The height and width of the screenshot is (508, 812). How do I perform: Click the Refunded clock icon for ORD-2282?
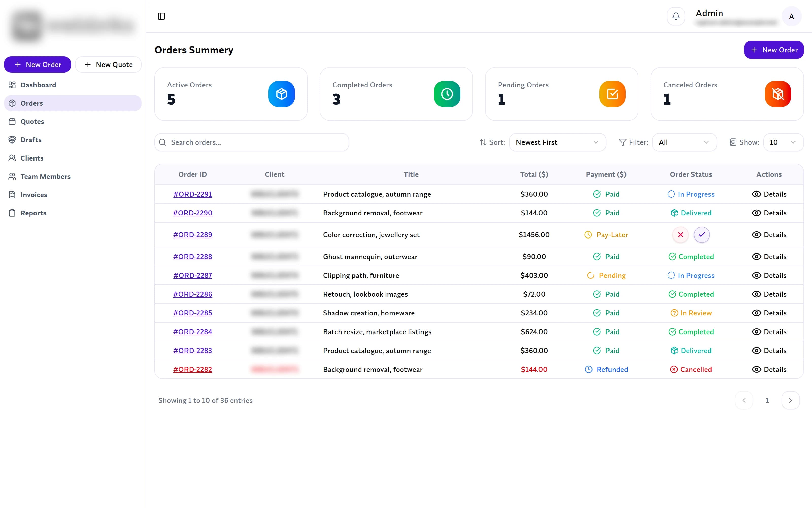point(588,369)
